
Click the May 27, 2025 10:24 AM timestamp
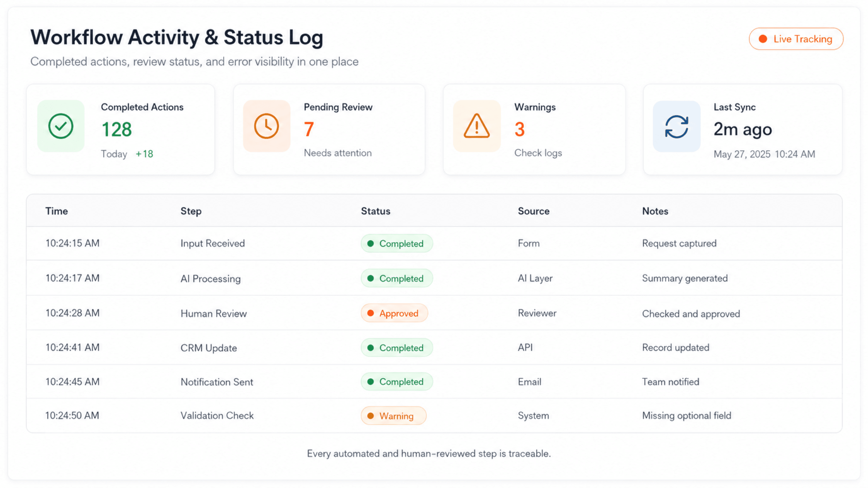coord(764,154)
